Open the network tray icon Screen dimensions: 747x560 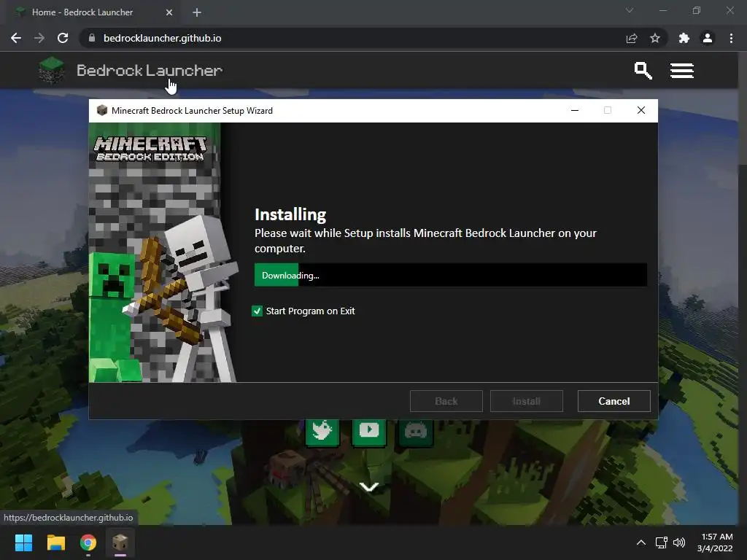click(661, 542)
